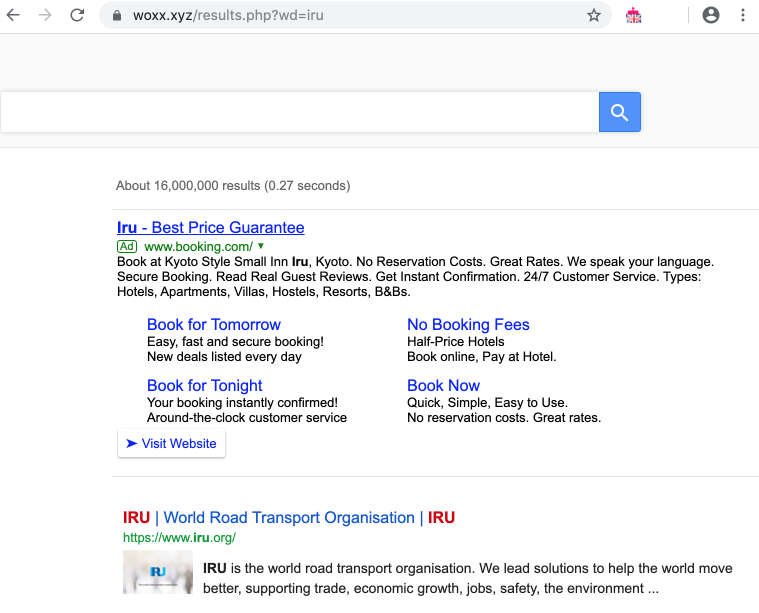Open the IRU World Road Transport Organisation result
Viewport: 759px width, 613px height.
pyautogui.click(x=288, y=517)
